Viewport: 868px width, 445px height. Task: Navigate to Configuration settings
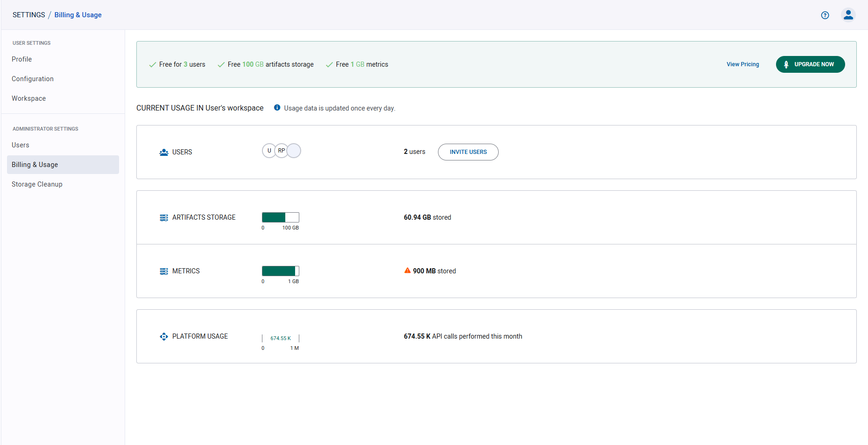click(32, 79)
